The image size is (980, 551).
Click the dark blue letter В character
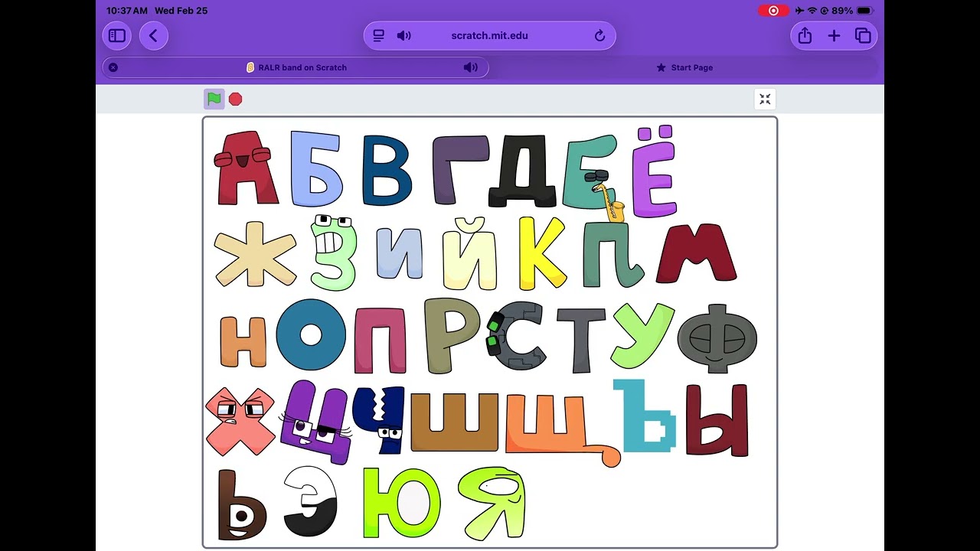click(387, 170)
